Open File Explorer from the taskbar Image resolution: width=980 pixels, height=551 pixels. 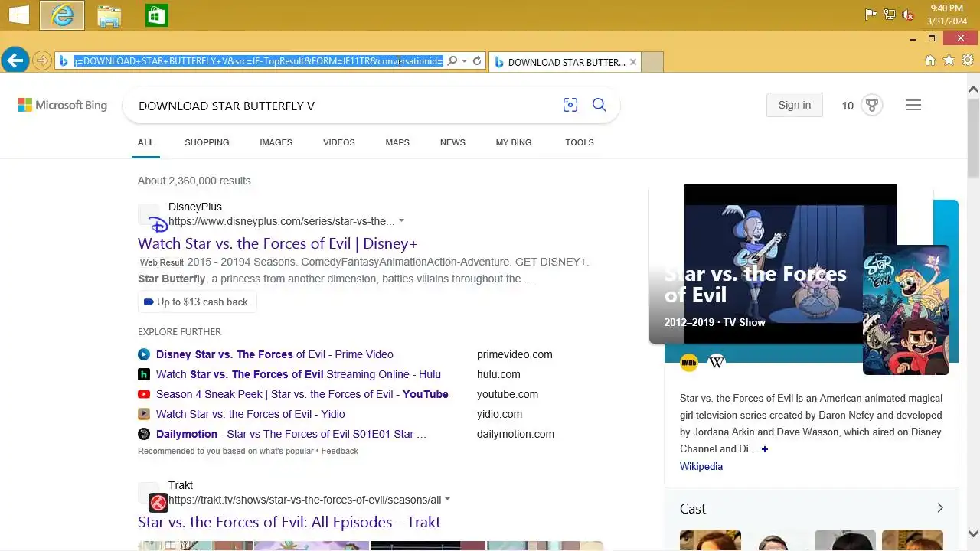109,15
